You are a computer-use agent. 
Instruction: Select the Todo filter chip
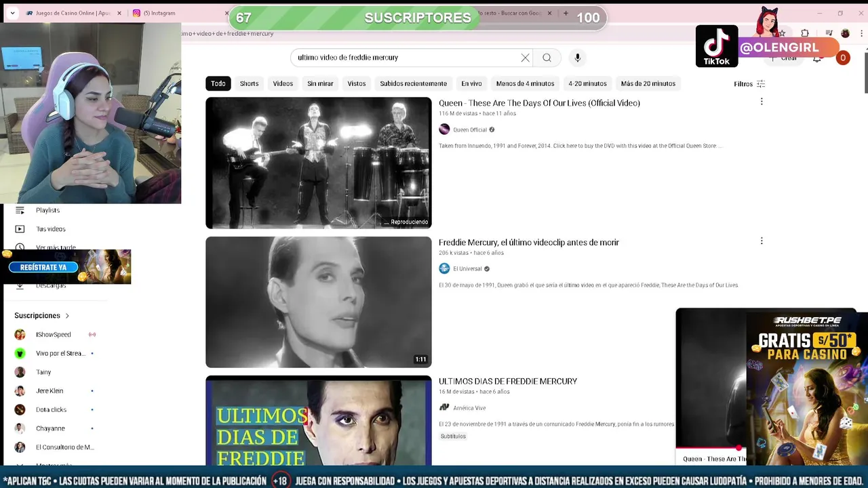click(x=218, y=83)
